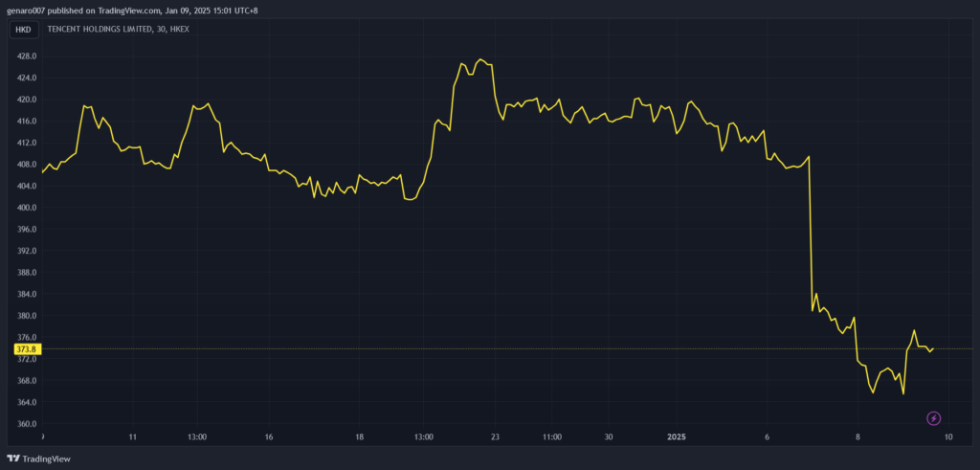Viewport: 980px width, 470px height.
Task: Select the yellow 373.8 current price label
Action: (x=27, y=350)
